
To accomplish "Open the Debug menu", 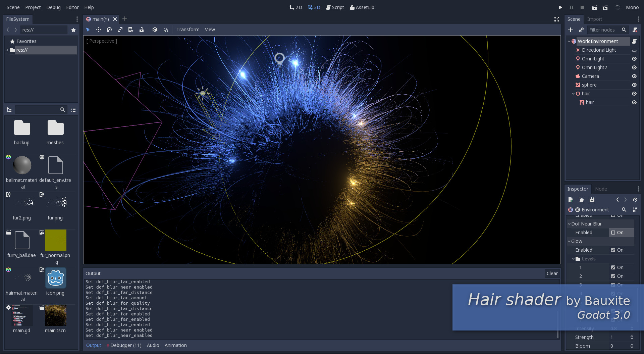I will [53, 7].
